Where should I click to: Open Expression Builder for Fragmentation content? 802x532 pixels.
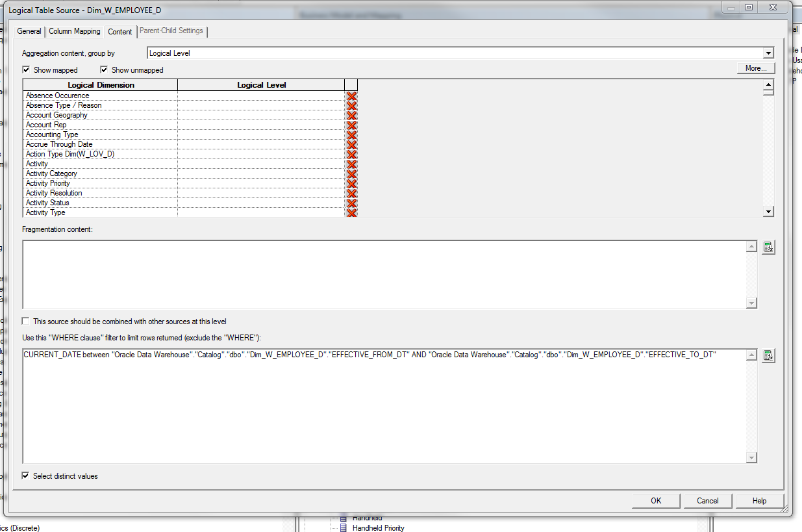point(768,247)
